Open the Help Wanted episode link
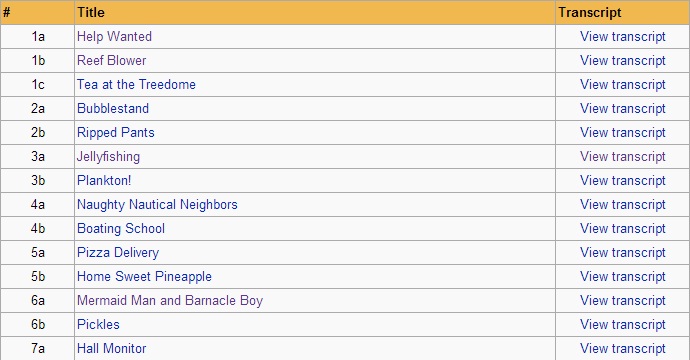 point(114,37)
